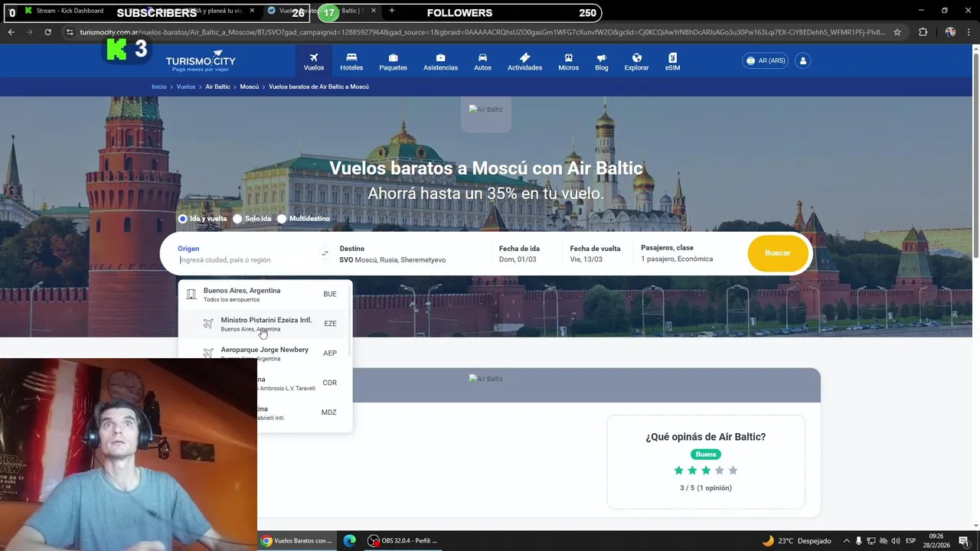Choose Buenos Aires, Argentina BUE suggestion
The height and width of the screenshot is (551, 980).
click(x=264, y=294)
